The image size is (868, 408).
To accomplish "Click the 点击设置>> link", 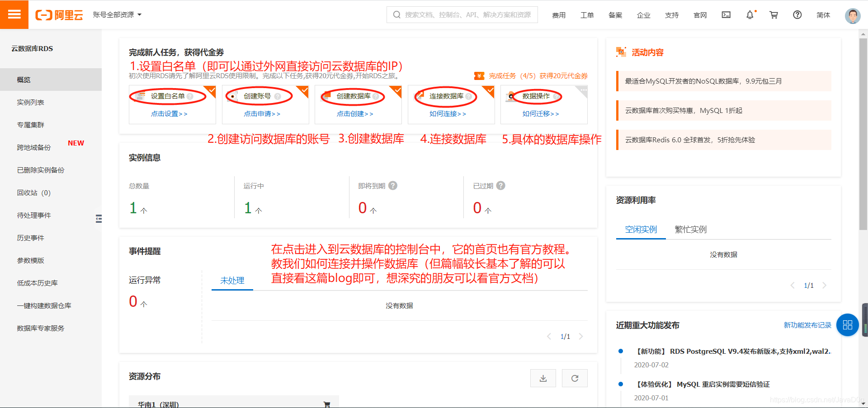I will (169, 114).
